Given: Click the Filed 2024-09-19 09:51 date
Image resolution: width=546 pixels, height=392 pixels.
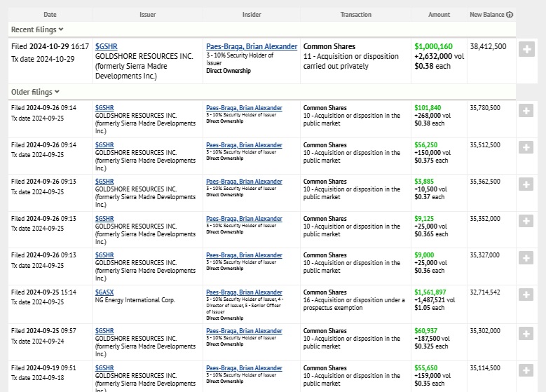Looking at the screenshot, I should coord(43,368).
